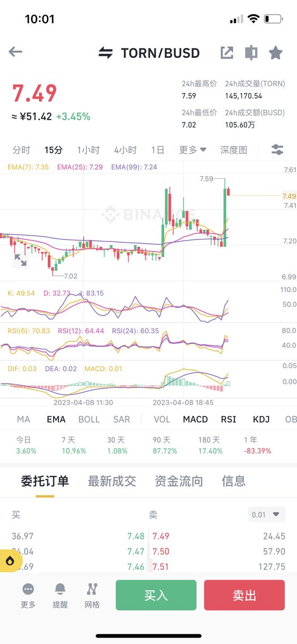Open the 信息 info tab
This screenshot has width=297, height=644.
click(234, 481)
